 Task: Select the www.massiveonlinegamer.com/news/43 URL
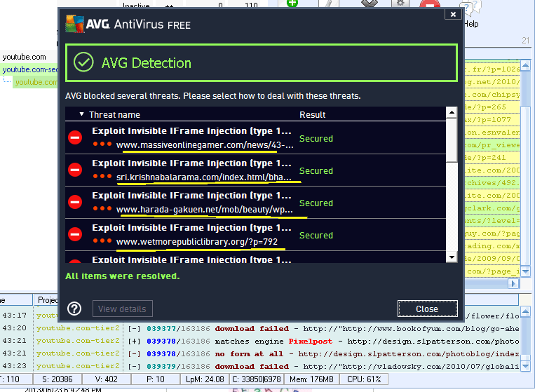coord(205,145)
